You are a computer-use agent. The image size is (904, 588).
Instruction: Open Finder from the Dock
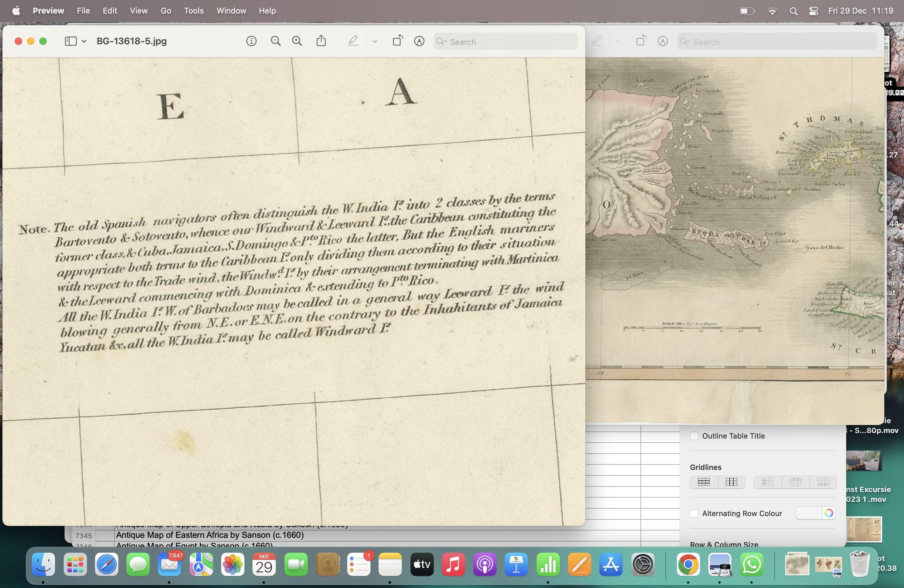coord(43,564)
